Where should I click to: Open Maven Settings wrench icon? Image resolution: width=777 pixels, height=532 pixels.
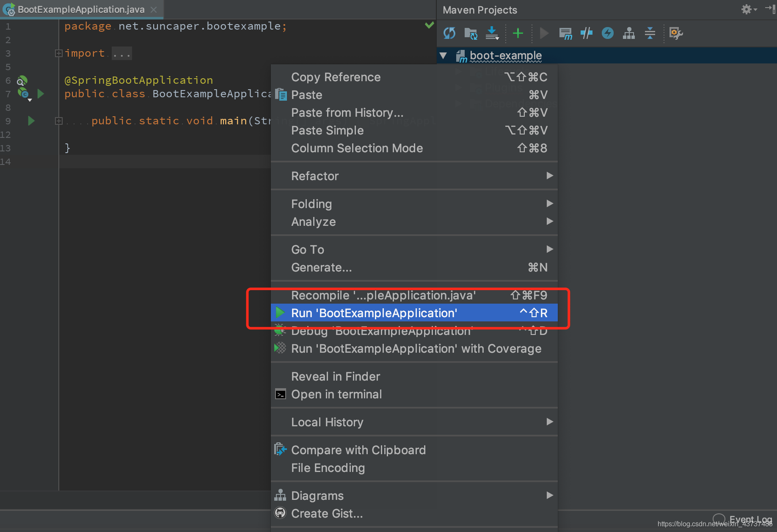coord(676,33)
